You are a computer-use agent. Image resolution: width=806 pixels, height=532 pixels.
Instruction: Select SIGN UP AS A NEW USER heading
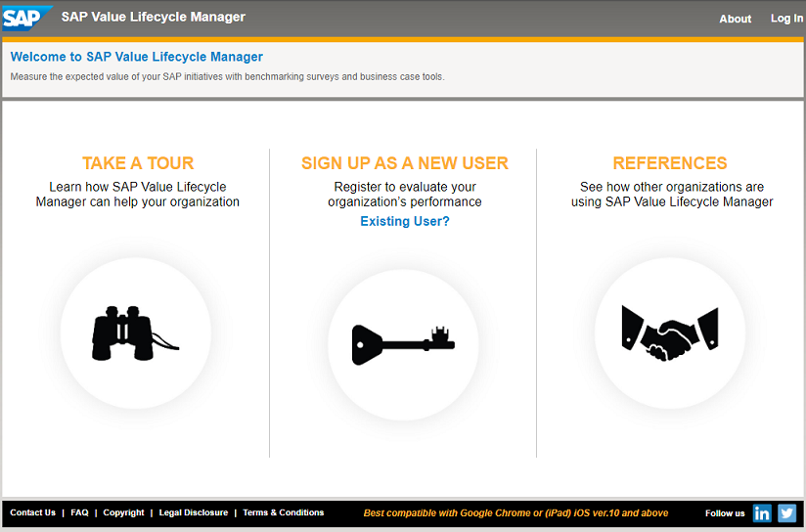(405, 163)
